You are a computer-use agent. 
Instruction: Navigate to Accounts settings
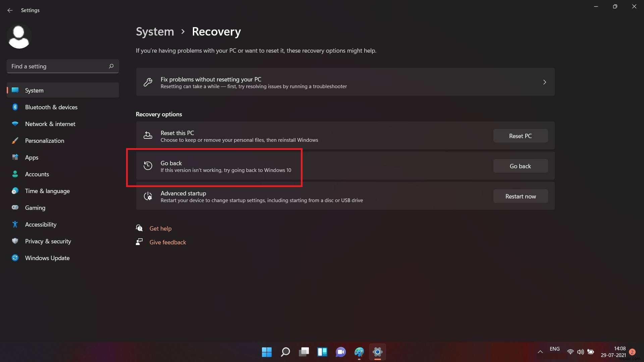coord(37,174)
